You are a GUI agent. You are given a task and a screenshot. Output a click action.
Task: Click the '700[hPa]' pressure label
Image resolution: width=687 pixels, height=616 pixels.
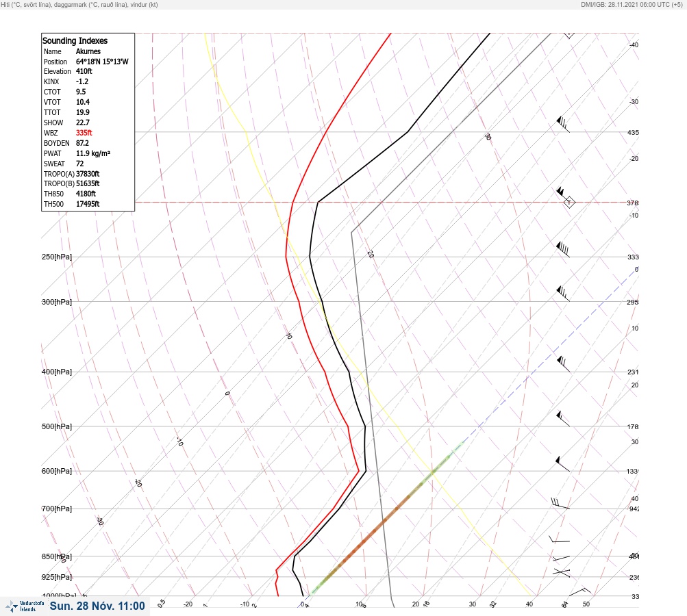click(57, 509)
